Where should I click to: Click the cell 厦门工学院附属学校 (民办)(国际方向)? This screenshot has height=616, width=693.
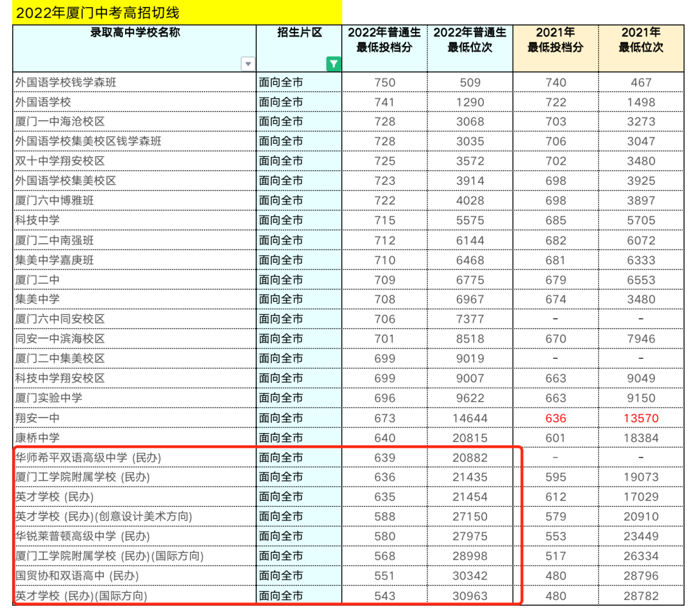[x=135, y=556]
